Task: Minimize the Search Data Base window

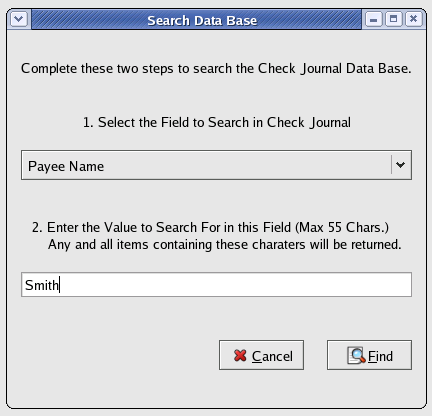Action: pos(374,19)
